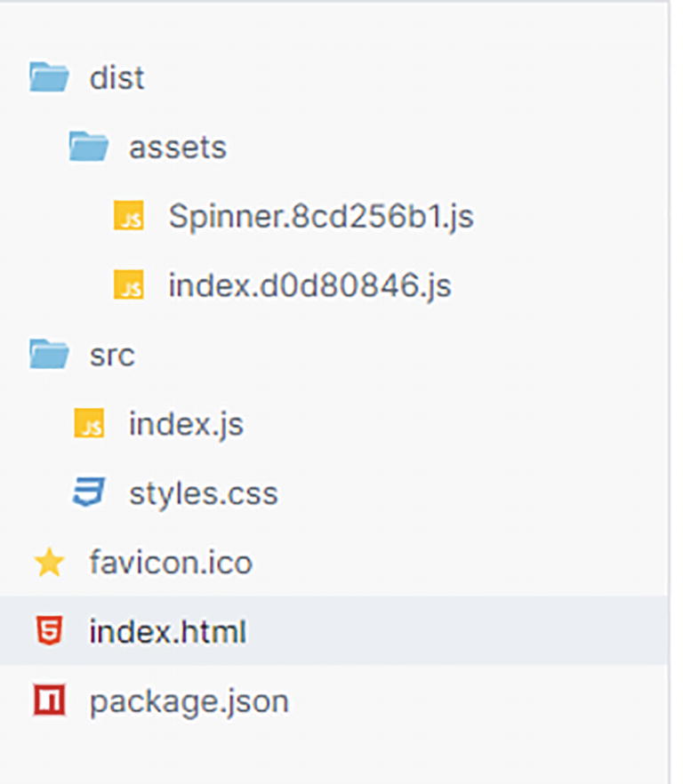This screenshot has width=683, height=784.
Task: Click the src folder icon
Action: point(49,355)
